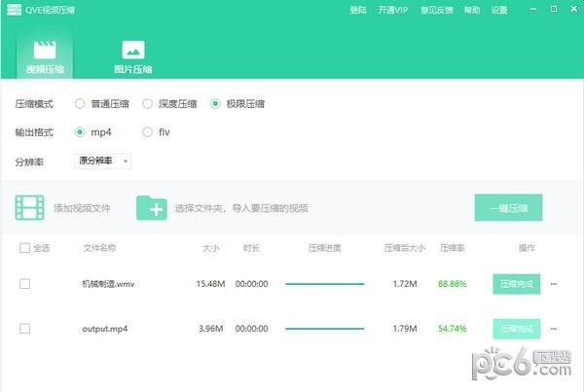Click the image compression tab icon
The width and height of the screenshot is (584, 392).
point(133,50)
